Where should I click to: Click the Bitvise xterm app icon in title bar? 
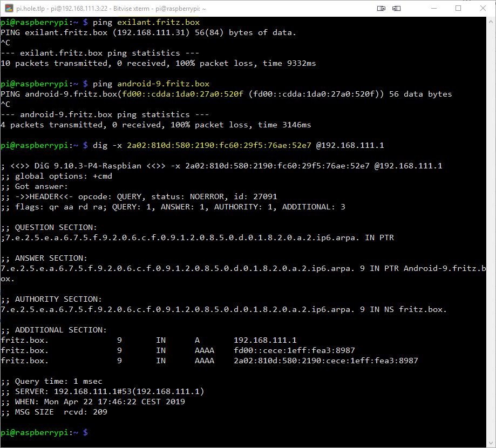[9, 9]
